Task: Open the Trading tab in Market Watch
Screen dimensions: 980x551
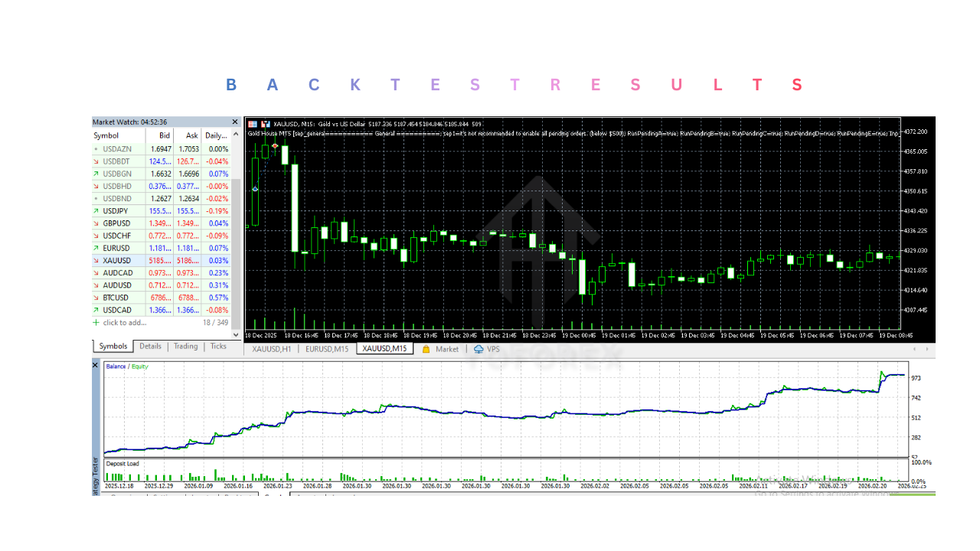Action: pyautogui.click(x=185, y=346)
